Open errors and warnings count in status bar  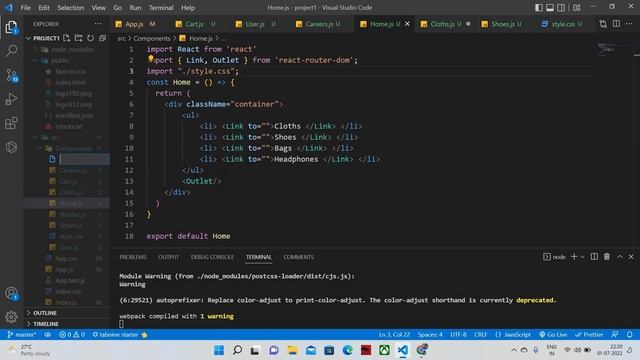point(72,334)
